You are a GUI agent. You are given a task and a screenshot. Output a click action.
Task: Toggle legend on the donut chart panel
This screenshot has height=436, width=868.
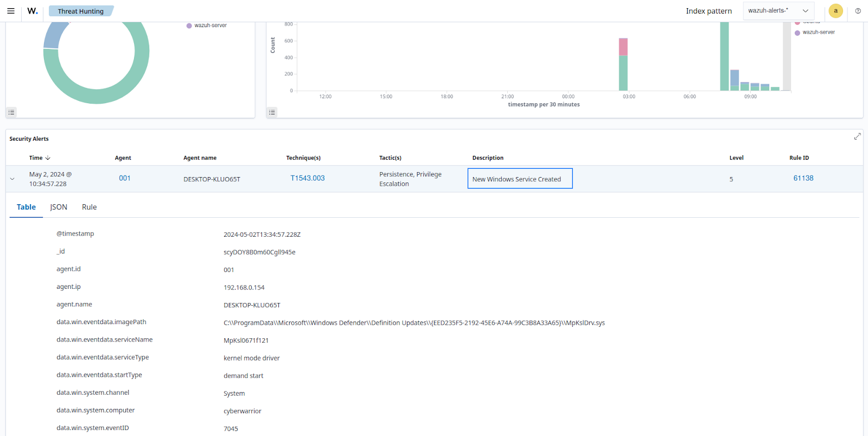11,112
